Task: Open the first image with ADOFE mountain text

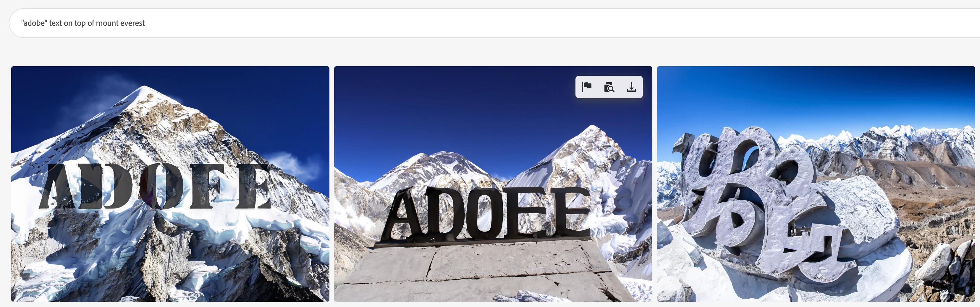Action: tap(170, 184)
